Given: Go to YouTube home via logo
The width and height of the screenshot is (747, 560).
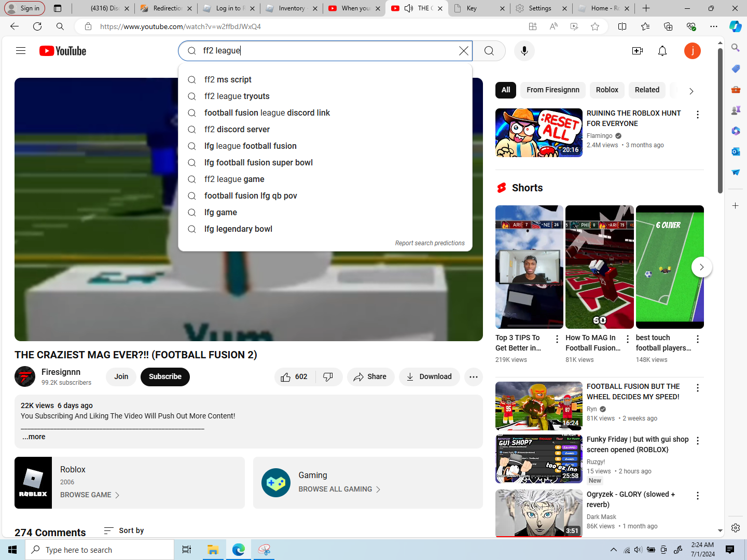Looking at the screenshot, I should point(63,51).
